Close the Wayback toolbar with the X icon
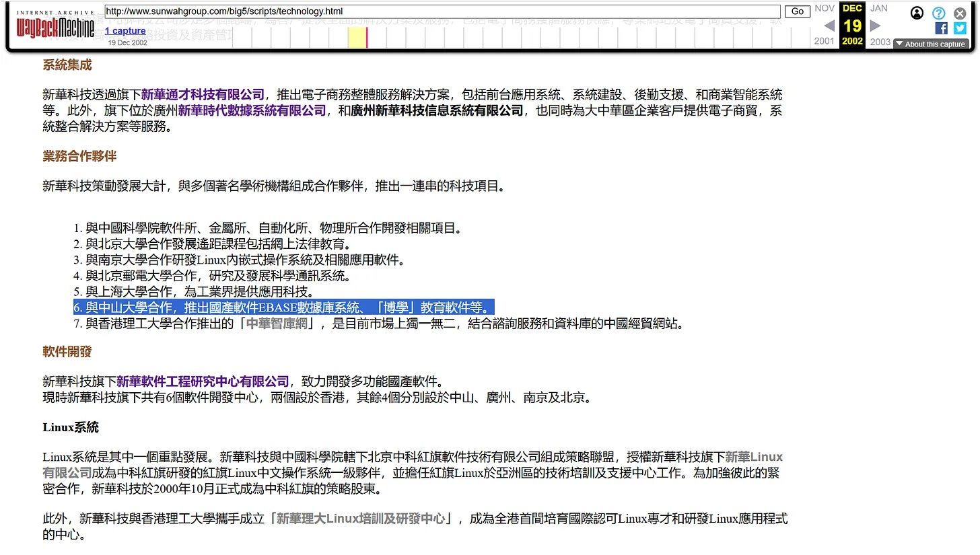980x555 pixels. pyautogui.click(x=960, y=13)
